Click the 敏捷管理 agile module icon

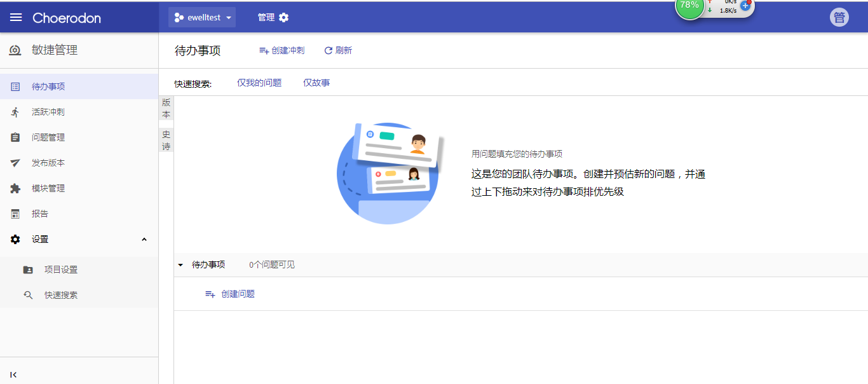click(15, 50)
